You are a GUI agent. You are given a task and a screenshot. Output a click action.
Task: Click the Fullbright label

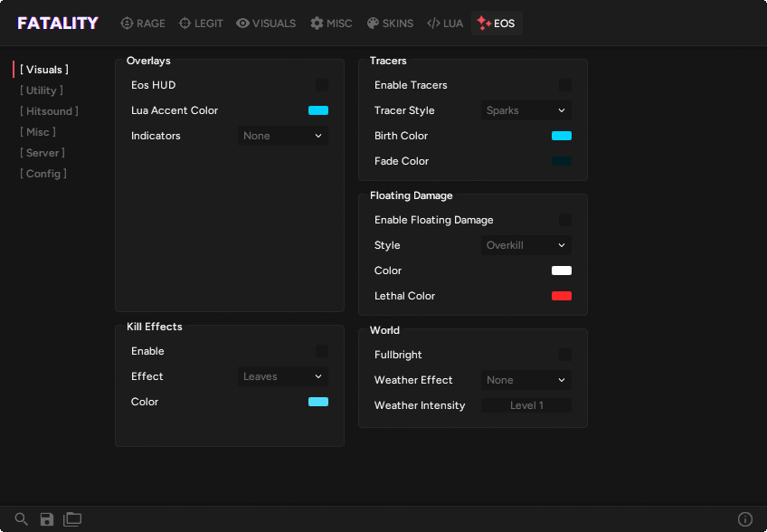click(398, 355)
